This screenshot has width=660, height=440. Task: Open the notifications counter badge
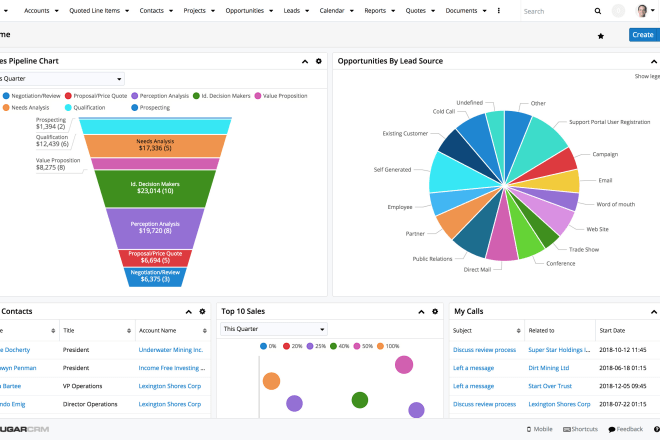click(x=618, y=11)
